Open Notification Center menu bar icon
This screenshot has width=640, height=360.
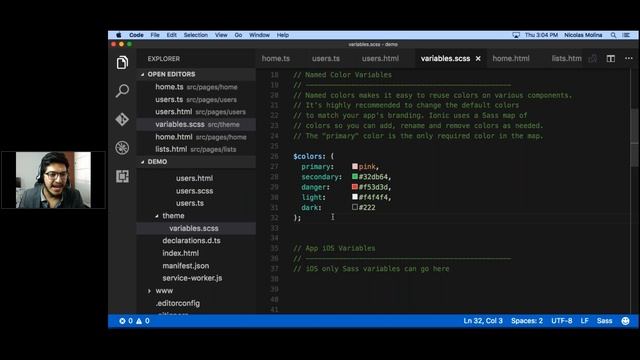[626, 35]
